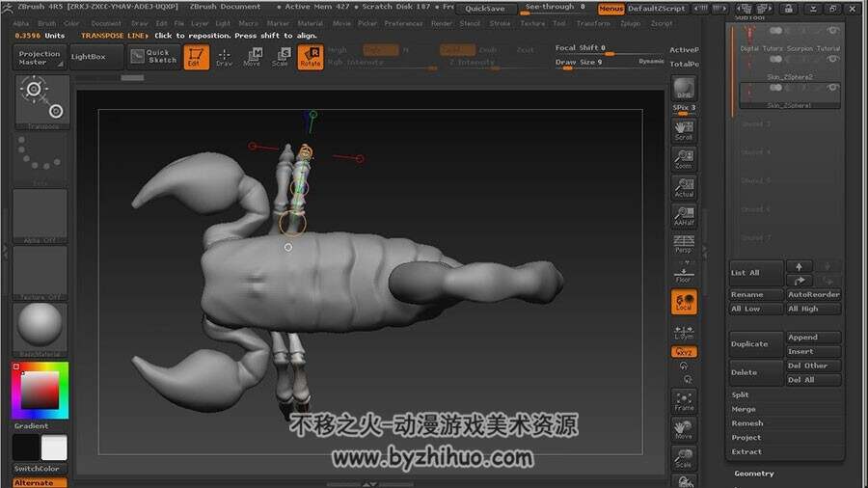Click the Rotate transpose tool
This screenshot has width=868, height=488.
[x=310, y=57]
